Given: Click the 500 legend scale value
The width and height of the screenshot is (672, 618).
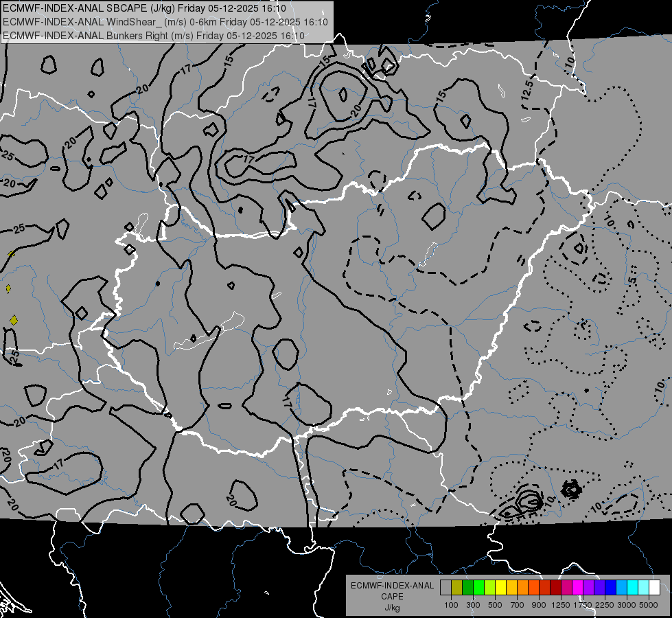Looking at the screenshot, I should 495,605.
